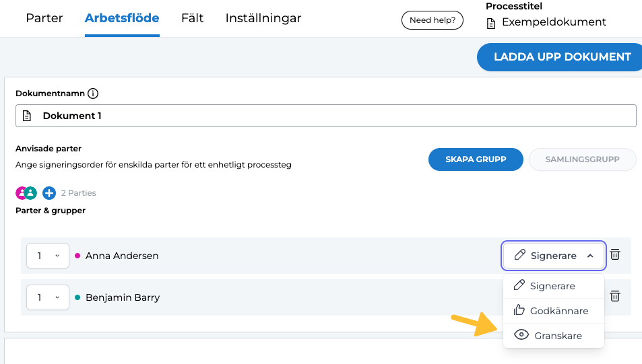Click the teal party avatar icon
The image size is (642, 364).
coord(30,193)
